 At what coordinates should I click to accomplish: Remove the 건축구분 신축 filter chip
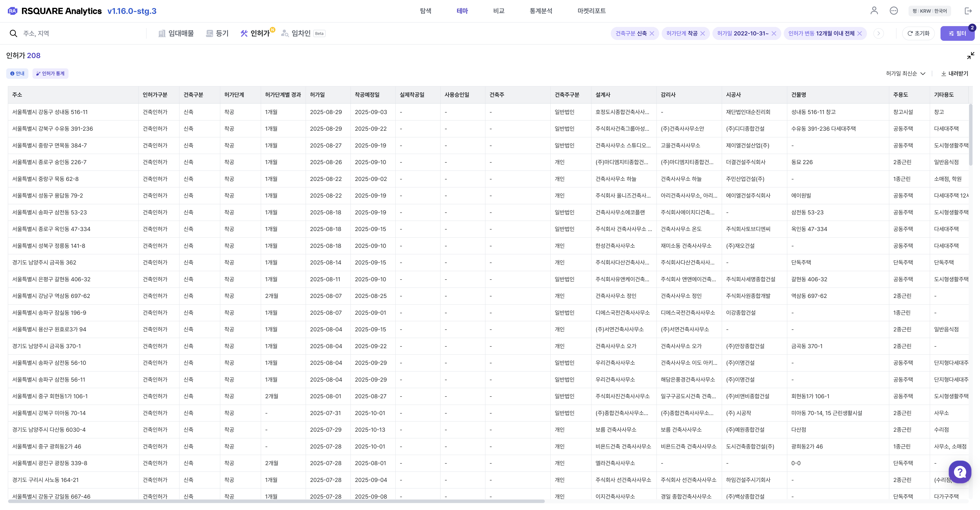[652, 33]
